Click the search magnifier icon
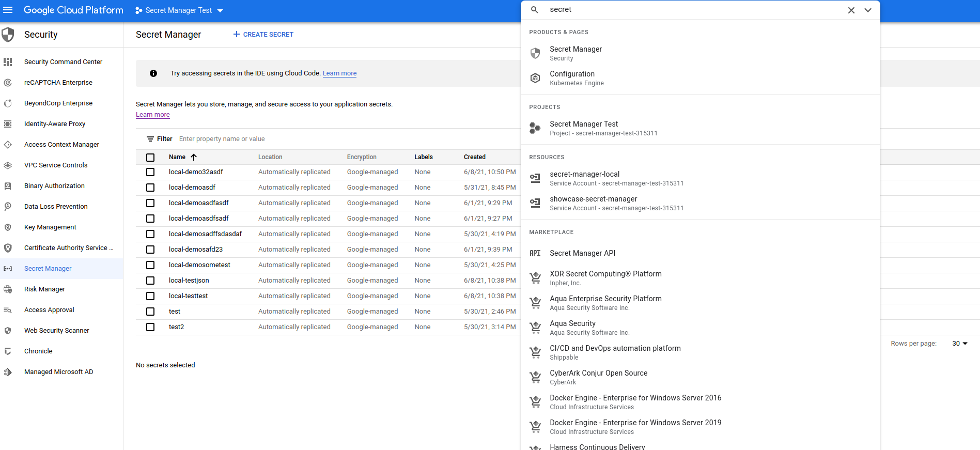980x450 pixels. pyautogui.click(x=535, y=10)
